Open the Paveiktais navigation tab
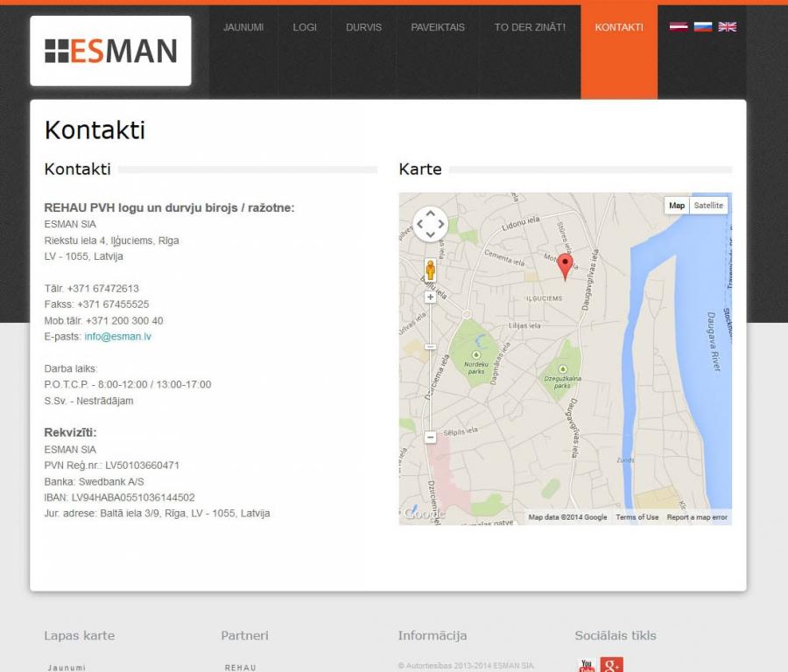 pyautogui.click(x=438, y=27)
